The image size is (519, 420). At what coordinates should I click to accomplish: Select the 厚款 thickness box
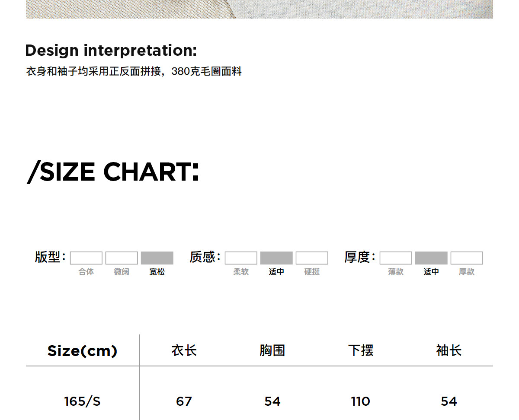[467, 258]
